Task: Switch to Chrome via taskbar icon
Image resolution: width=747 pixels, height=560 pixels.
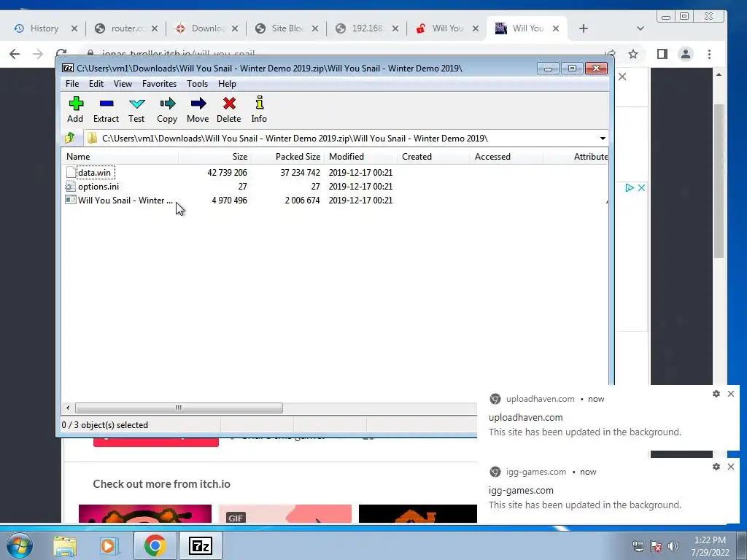Action: (155, 545)
